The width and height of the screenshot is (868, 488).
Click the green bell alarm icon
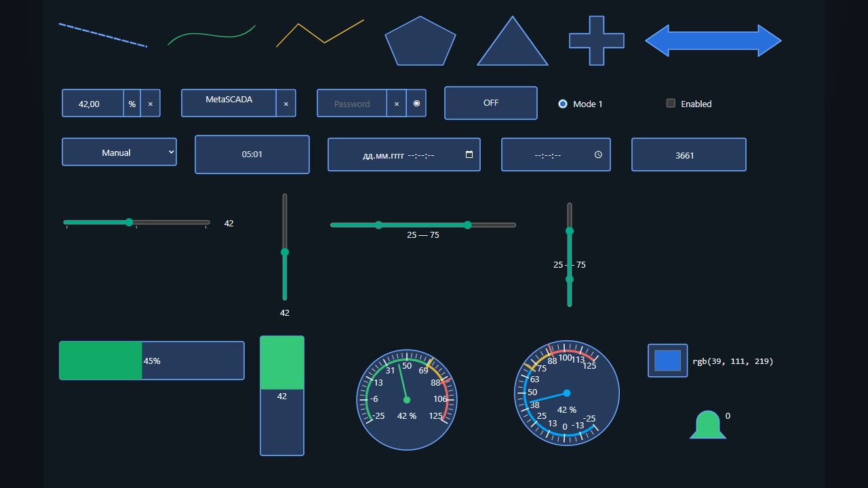point(708,425)
